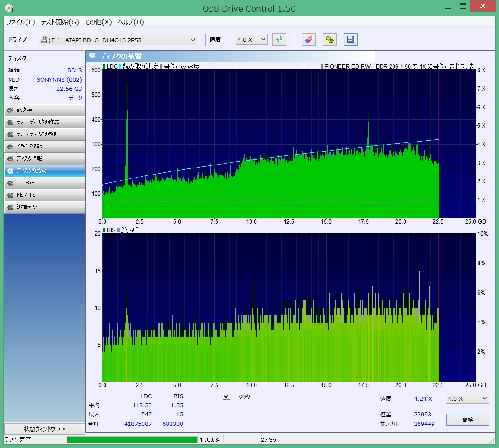The image size is (499, 448).
Task: Click the refresh drive icon
Action: coord(279,40)
